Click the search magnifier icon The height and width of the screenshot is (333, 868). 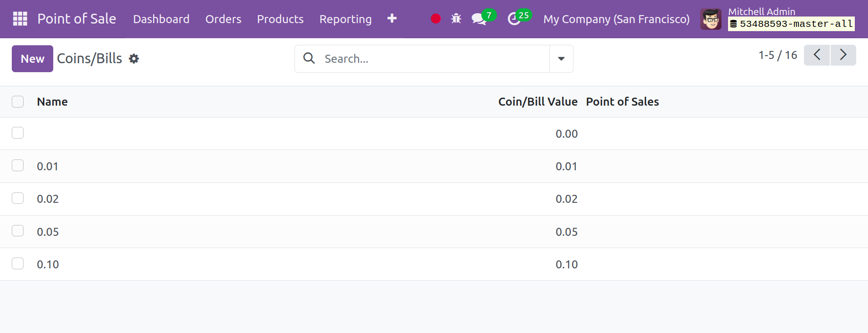(x=309, y=58)
